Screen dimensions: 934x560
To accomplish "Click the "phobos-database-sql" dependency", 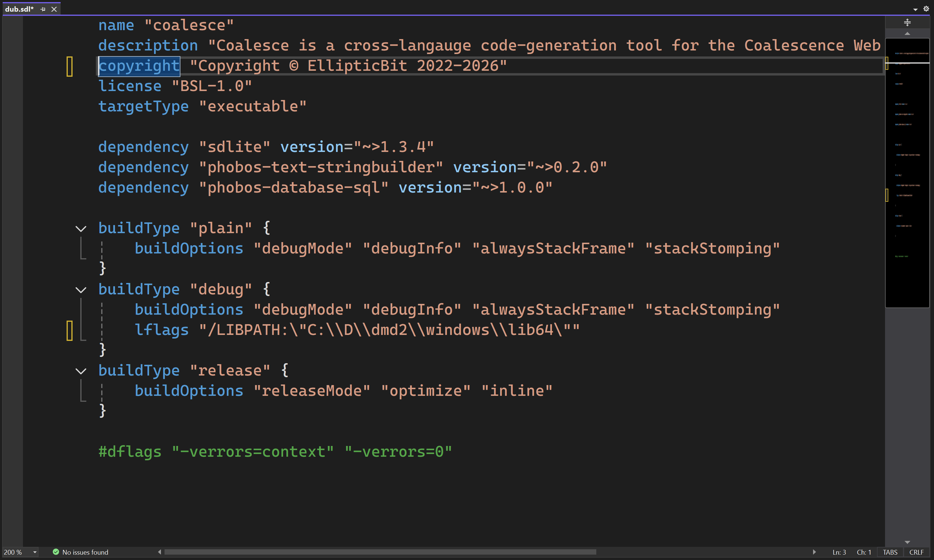I will (294, 187).
